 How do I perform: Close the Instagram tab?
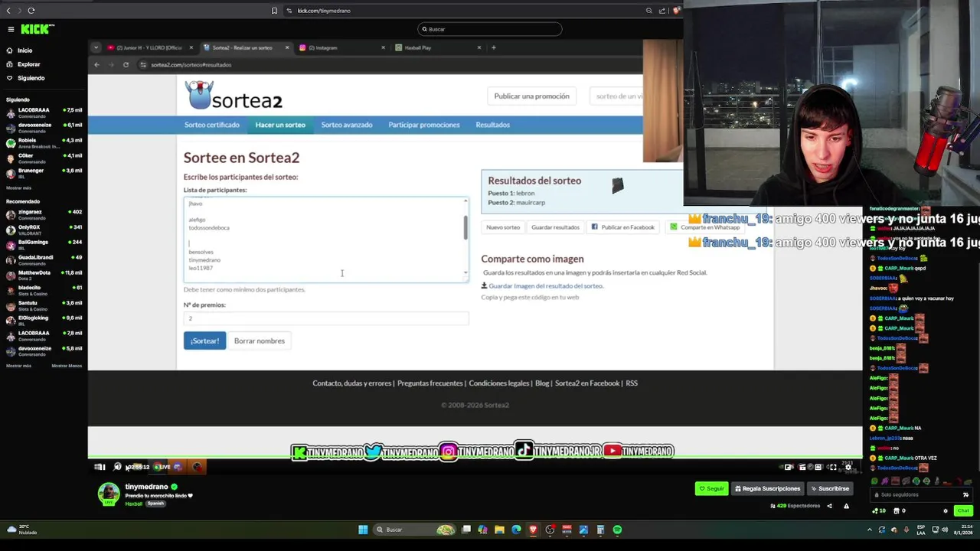pos(384,47)
